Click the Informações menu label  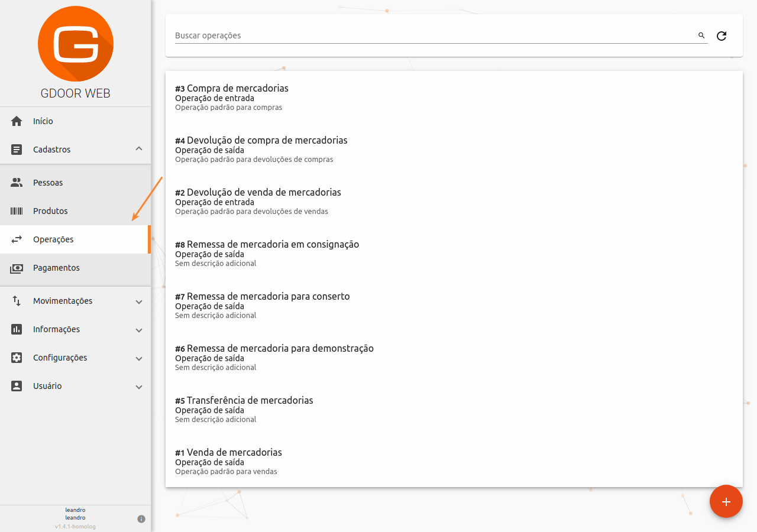click(x=56, y=329)
